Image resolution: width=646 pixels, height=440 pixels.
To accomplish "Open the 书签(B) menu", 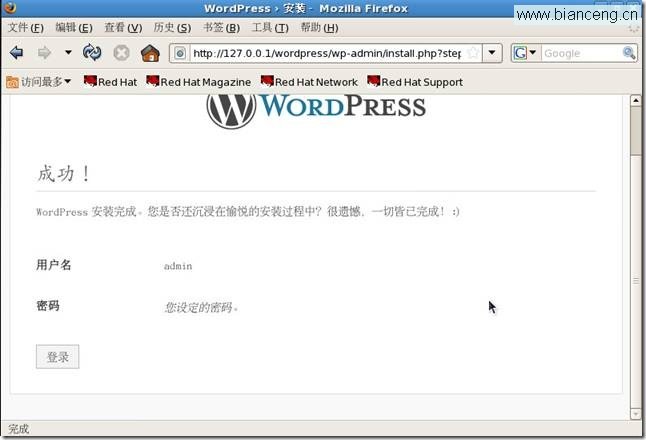I will 221,28.
